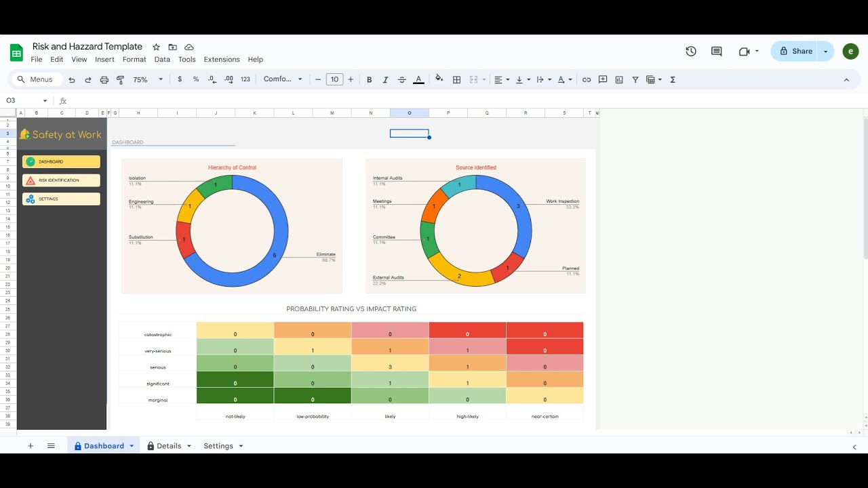
Task: Open the fill color picker
Action: [439, 79]
